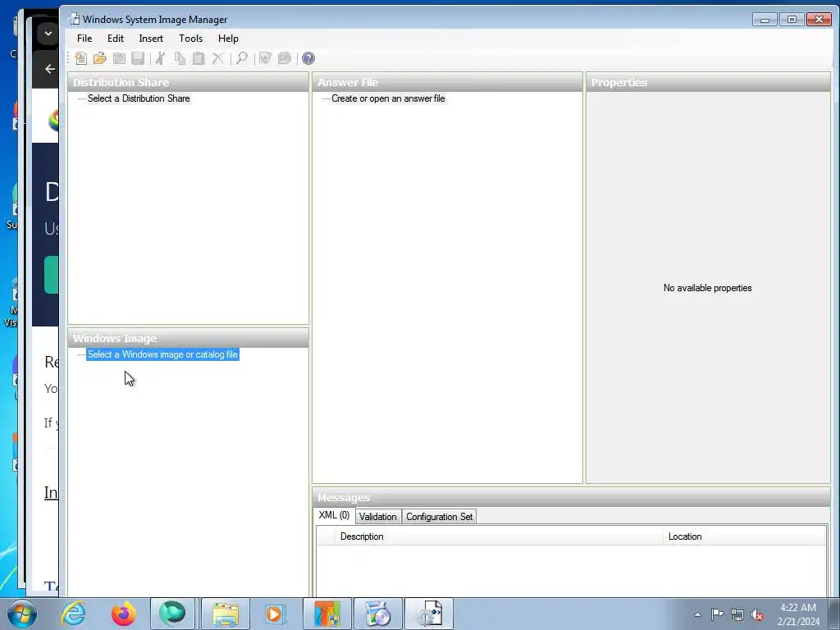This screenshot has width=840, height=630.
Task: Open Help with the question mark icon
Action: tap(308, 58)
